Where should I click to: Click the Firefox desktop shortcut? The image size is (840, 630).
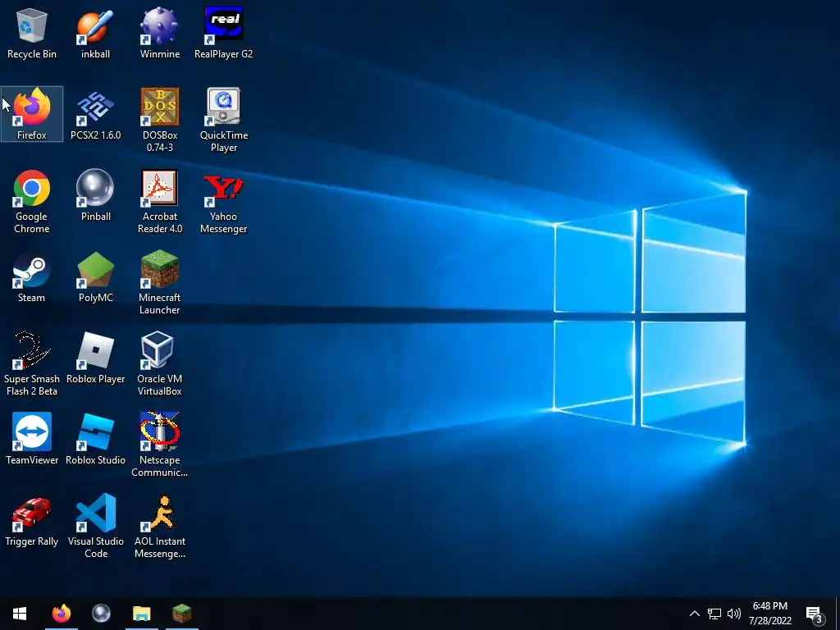32,114
